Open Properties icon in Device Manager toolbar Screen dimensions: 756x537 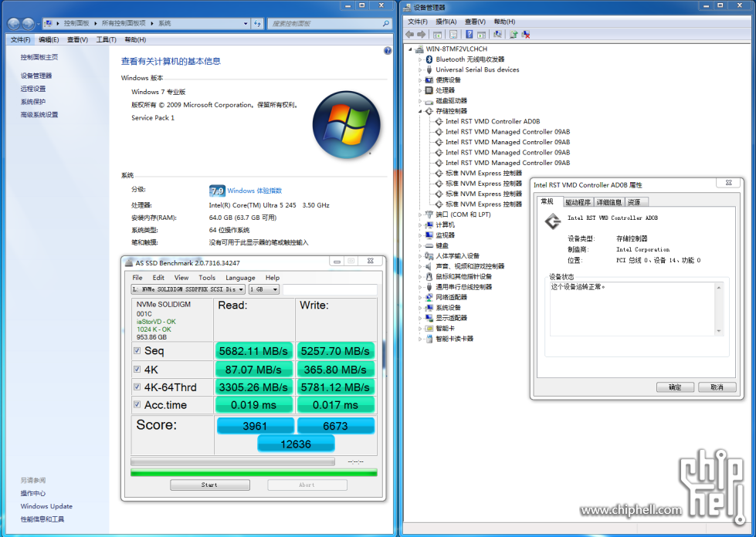pyautogui.click(x=453, y=34)
